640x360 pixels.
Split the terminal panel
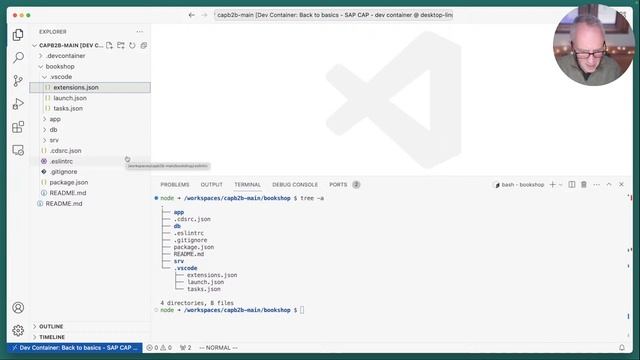[x=572, y=184]
